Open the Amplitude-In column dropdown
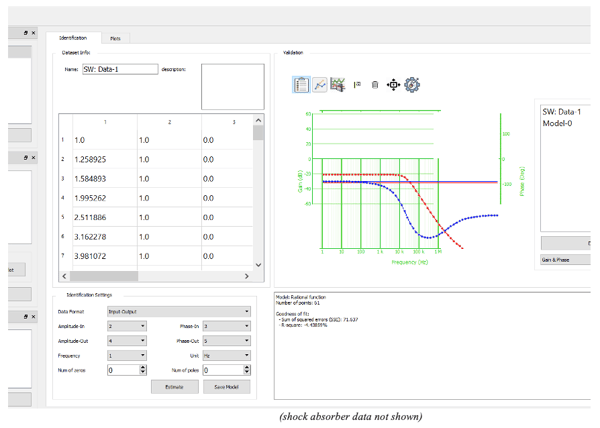This screenshot has width=600, height=428. (x=127, y=326)
